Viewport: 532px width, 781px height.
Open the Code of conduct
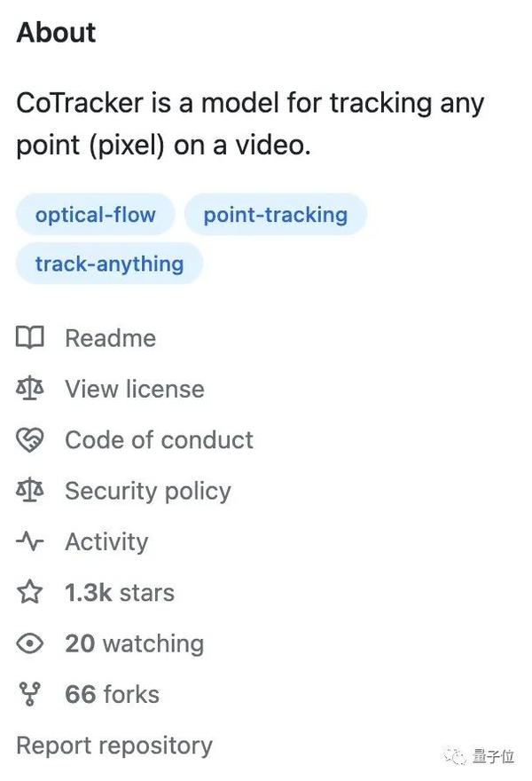tap(158, 440)
